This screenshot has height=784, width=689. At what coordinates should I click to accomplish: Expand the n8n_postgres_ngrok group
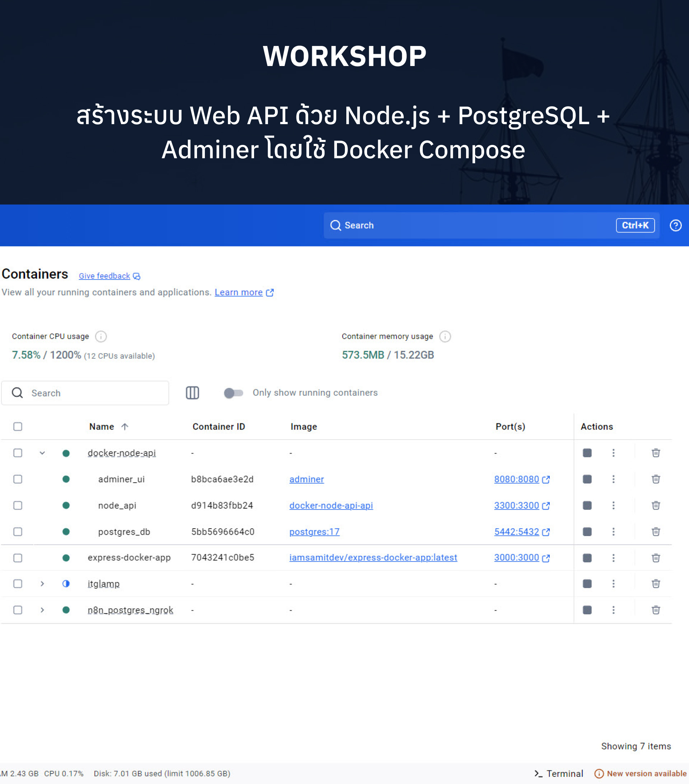click(42, 610)
